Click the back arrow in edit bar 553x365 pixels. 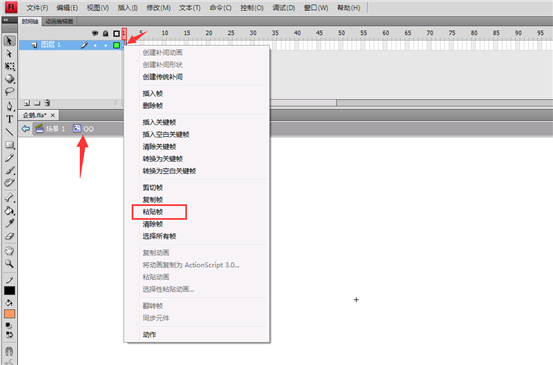(x=25, y=129)
